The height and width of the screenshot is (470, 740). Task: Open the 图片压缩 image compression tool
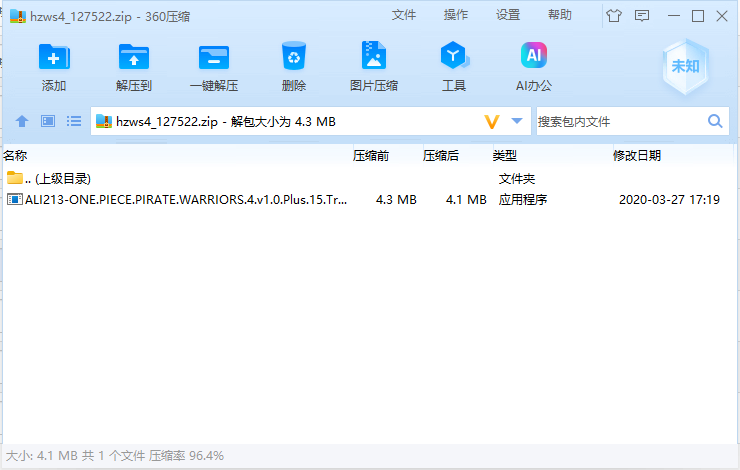374,56
